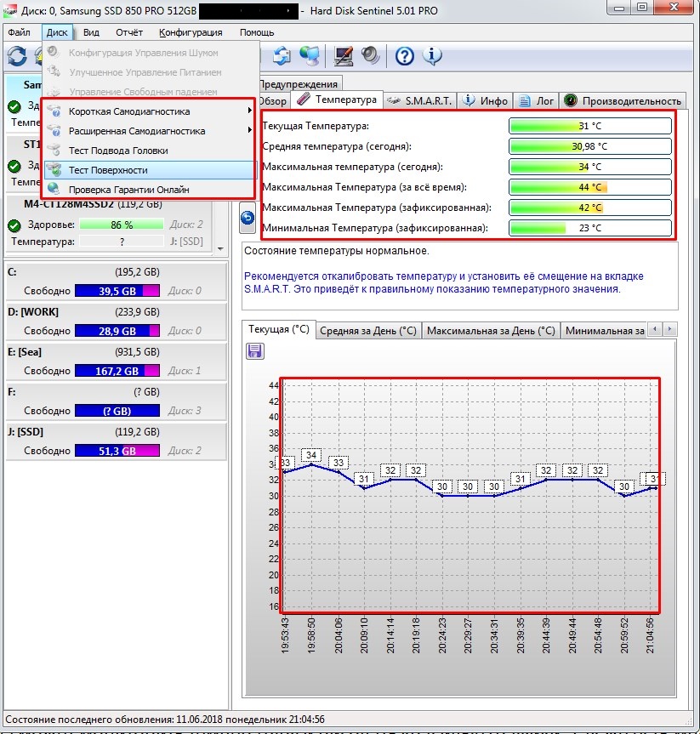Click Температура ? field of M4 disk

pyautogui.click(x=122, y=242)
